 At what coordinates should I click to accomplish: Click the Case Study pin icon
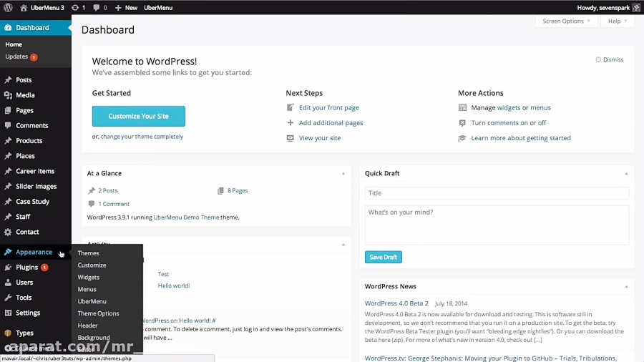[8, 201]
